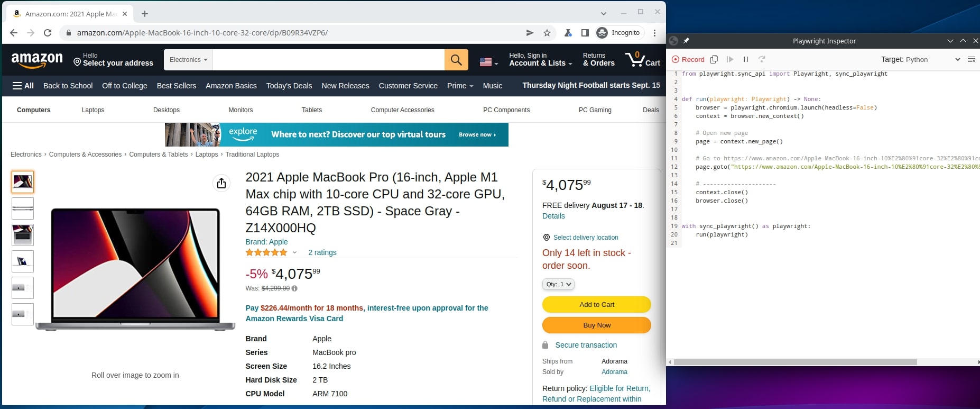Open the Target Python language dropdown

tap(920, 59)
